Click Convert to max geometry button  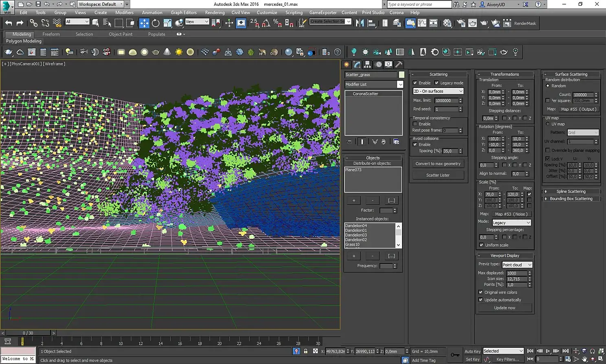[438, 163]
